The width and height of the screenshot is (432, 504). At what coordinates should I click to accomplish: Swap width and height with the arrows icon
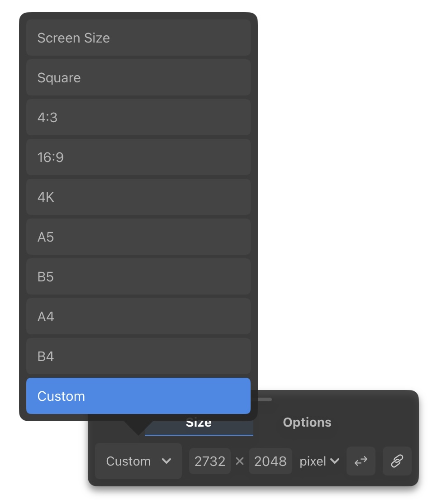pyautogui.click(x=361, y=461)
